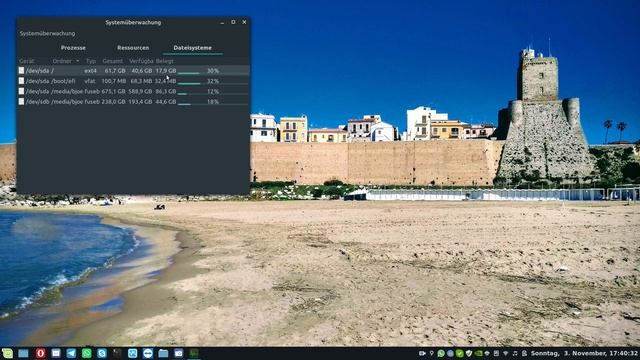
Task: Sort by the Belegt column header
Action: tap(165, 61)
